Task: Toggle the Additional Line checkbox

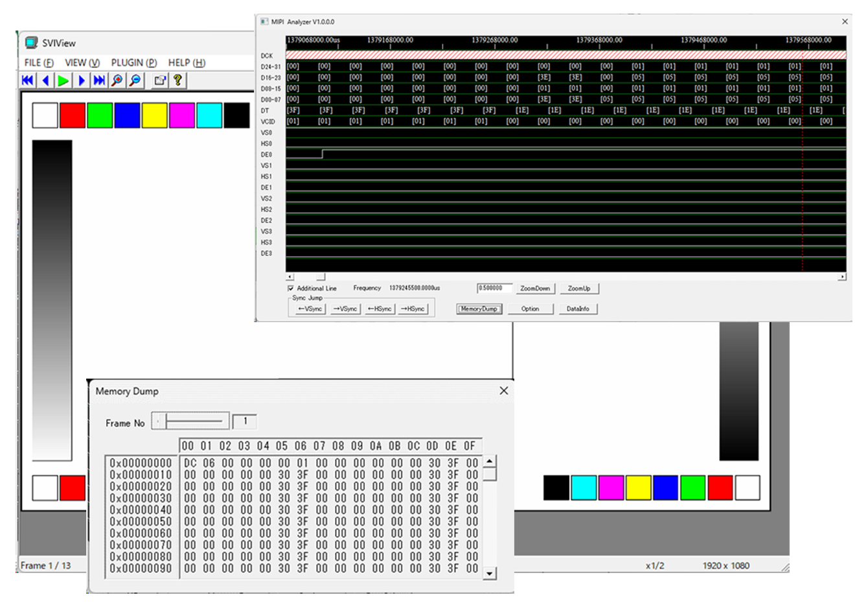Action: (x=291, y=288)
